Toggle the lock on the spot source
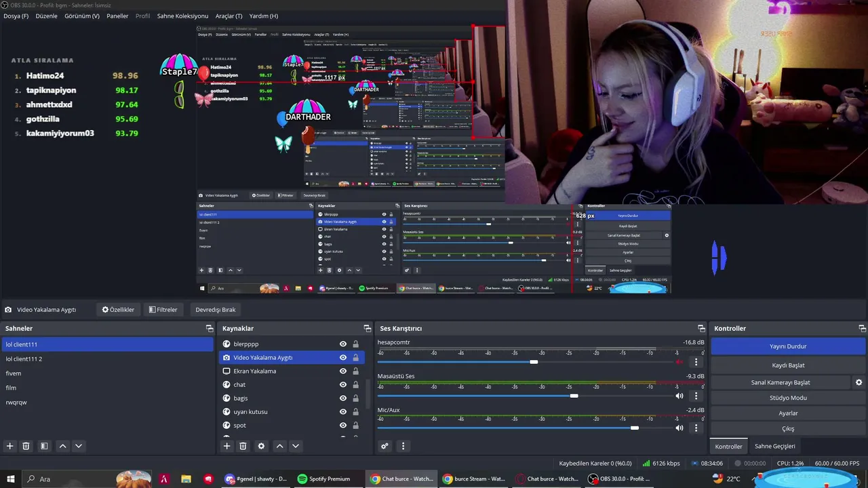This screenshot has width=868, height=488. tap(355, 426)
